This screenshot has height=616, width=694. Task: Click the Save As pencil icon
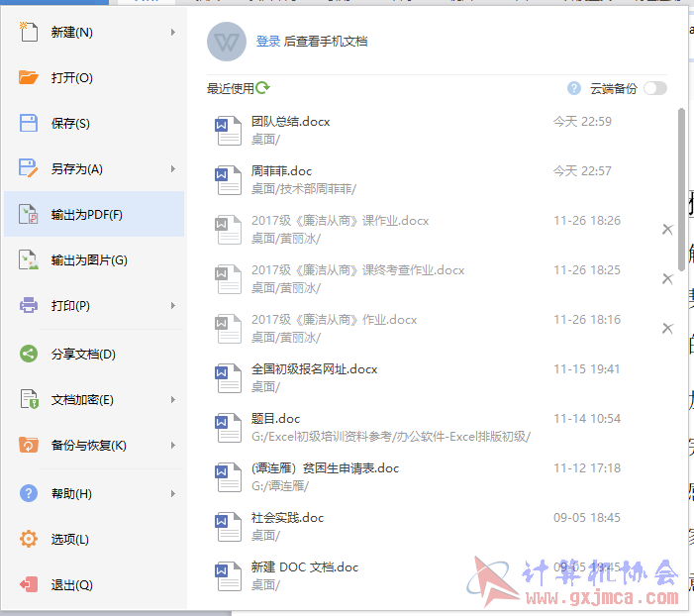pyautogui.click(x=29, y=168)
